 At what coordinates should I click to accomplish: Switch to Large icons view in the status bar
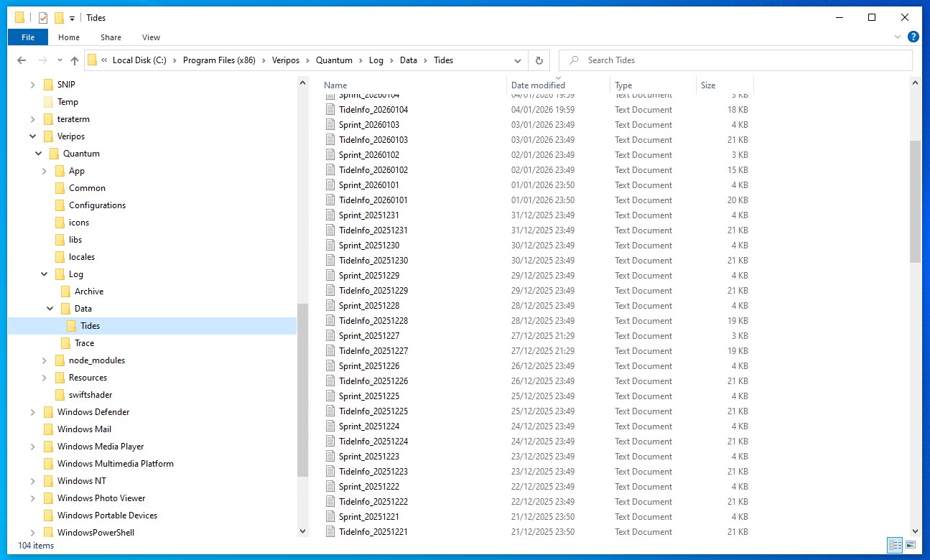click(x=911, y=546)
